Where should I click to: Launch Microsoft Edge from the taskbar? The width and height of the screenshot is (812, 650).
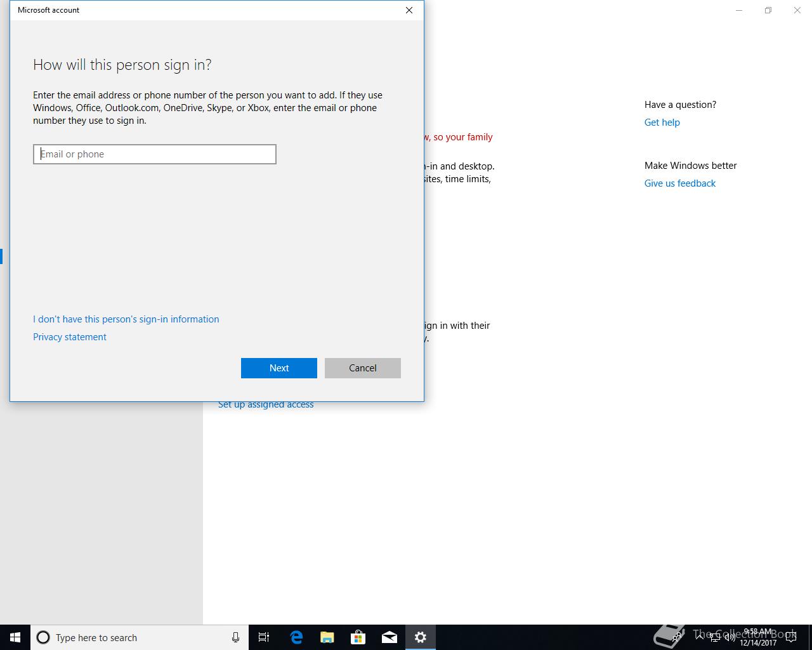tap(296, 637)
